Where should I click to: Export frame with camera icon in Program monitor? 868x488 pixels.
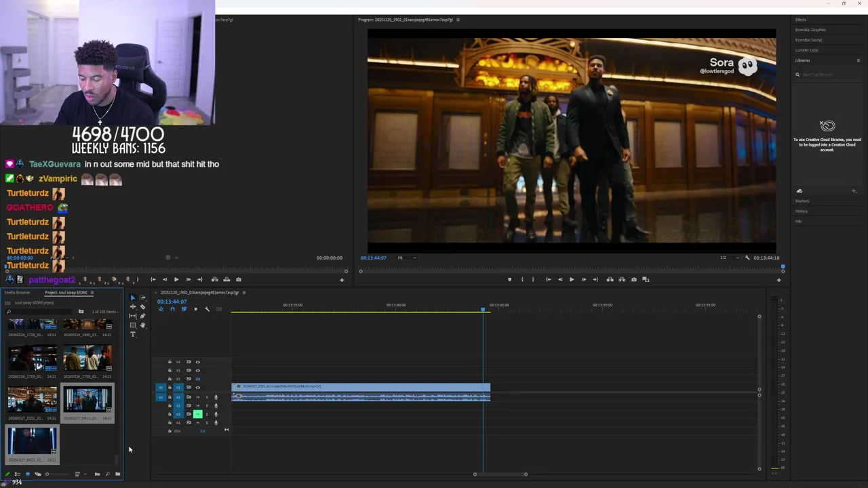tap(634, 279)
